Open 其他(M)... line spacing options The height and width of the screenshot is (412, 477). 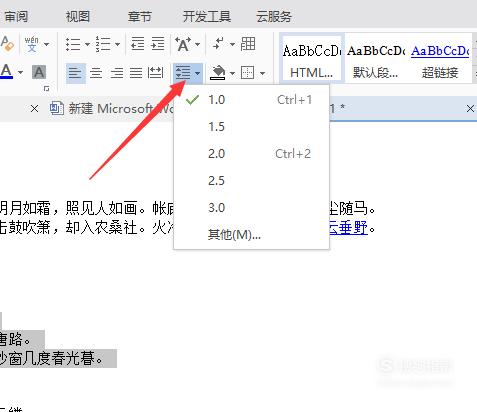252,235
